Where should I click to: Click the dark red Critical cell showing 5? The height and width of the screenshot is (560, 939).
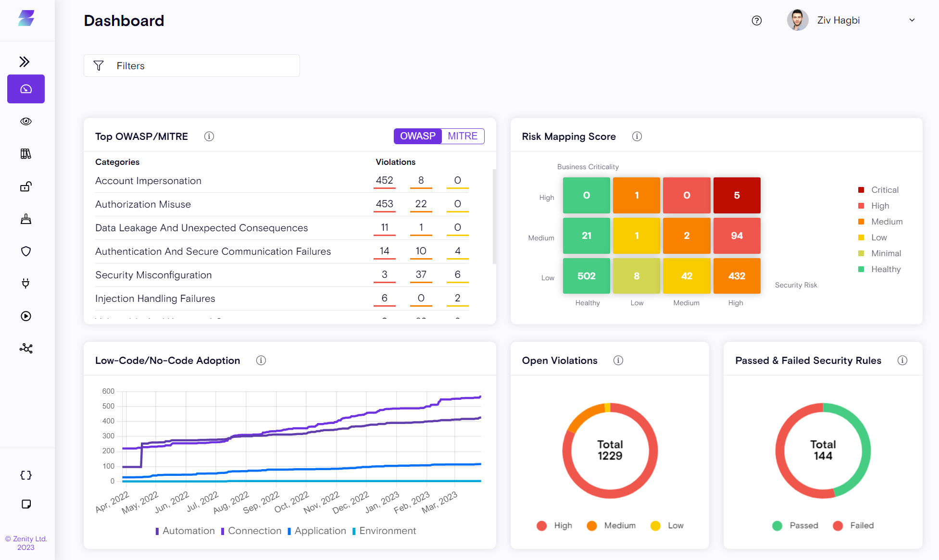pos(737,195)
